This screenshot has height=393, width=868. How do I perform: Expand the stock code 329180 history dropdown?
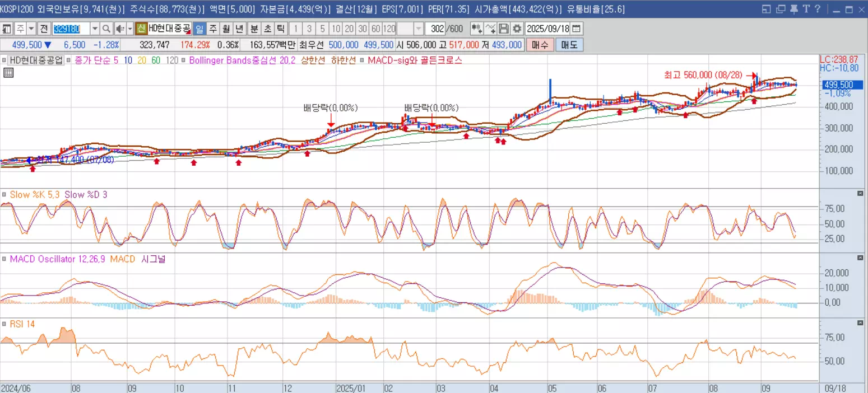(x=95, y=29)
